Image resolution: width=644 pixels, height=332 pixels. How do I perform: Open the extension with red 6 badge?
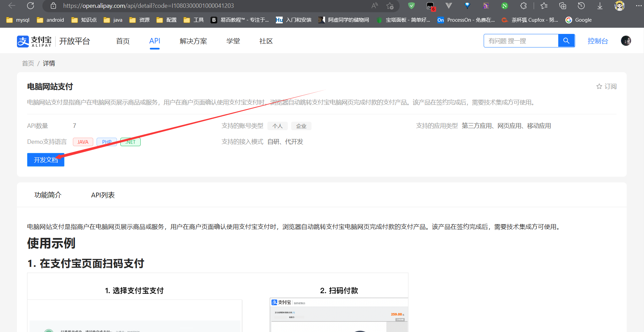coord(430,6)
